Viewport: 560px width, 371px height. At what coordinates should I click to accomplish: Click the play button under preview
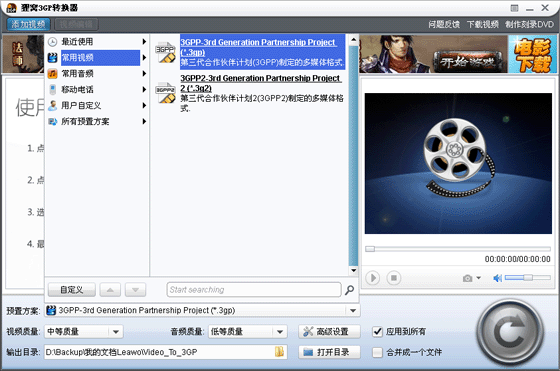pyautogui.click(x=372, y=278)
